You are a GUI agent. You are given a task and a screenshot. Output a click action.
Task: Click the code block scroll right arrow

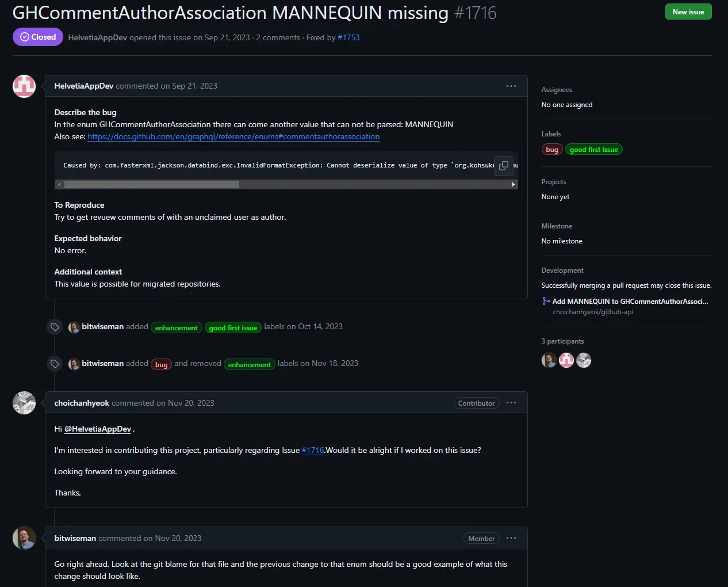pyautogui.click(x=514, y=184)
